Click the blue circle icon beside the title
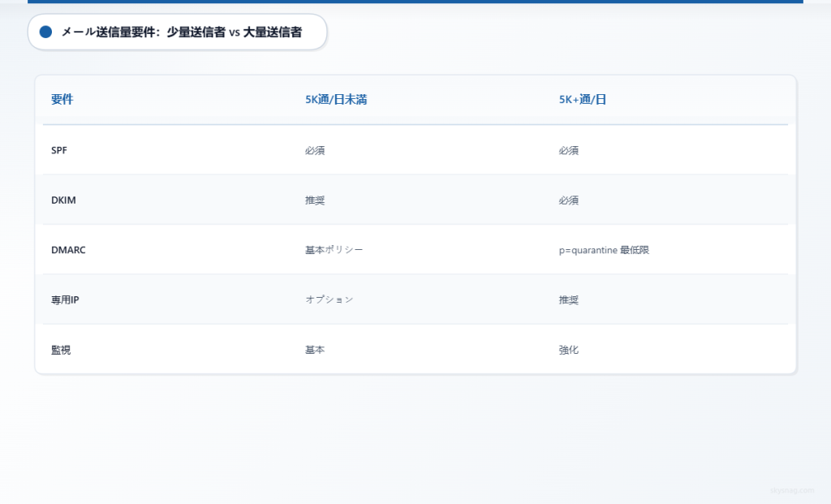Viewport: 831px width, 504px height. 46,32
